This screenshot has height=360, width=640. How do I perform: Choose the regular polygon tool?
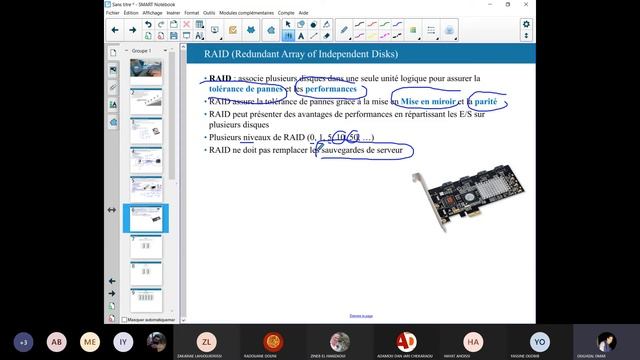326,24
